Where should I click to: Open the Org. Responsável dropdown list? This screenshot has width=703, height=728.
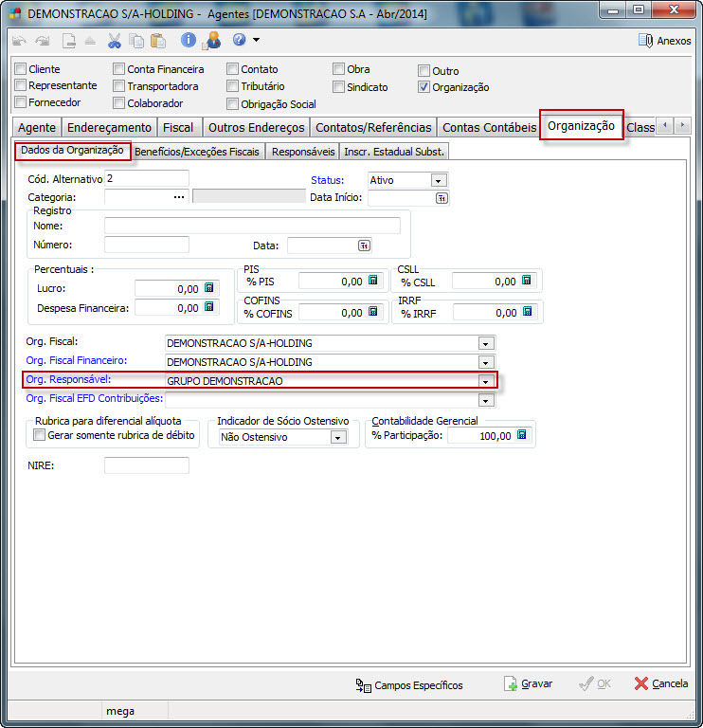point(486,381)
